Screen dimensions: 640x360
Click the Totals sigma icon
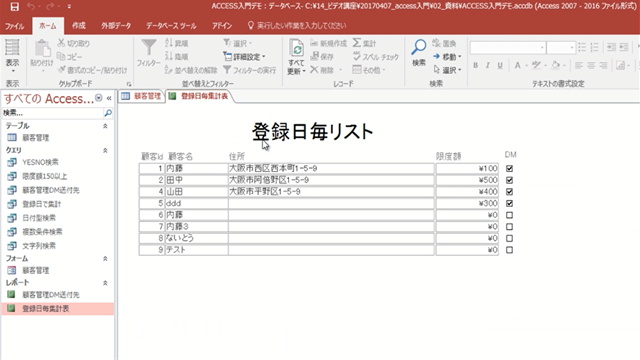click(x=357, y=43)
